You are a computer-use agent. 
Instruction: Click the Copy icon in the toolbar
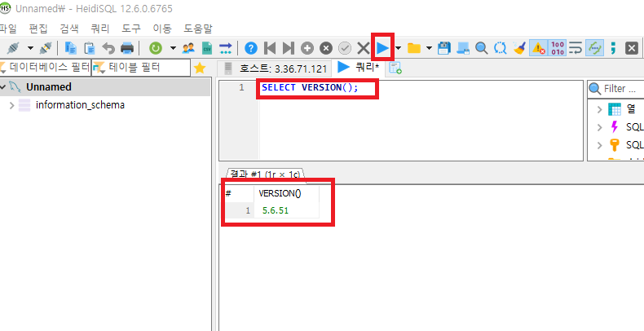(x=71, y=48)
